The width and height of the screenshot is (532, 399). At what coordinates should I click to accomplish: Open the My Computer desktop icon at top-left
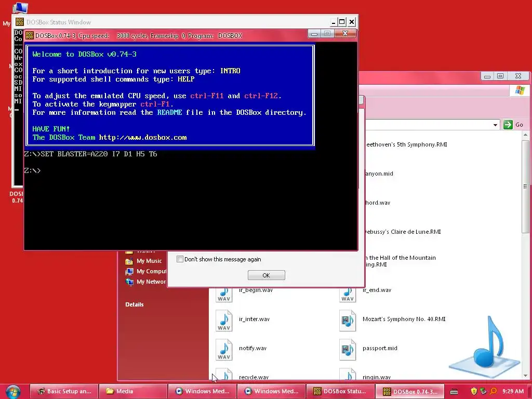tap(20, 8)
